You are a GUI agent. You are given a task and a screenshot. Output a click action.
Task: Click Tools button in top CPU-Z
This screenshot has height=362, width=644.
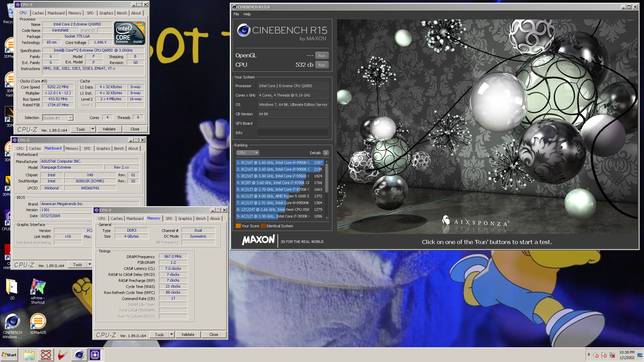80,129
